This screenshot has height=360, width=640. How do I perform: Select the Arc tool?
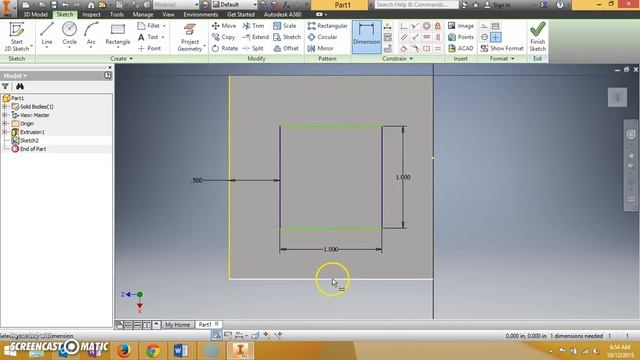(x=91, y=33)
